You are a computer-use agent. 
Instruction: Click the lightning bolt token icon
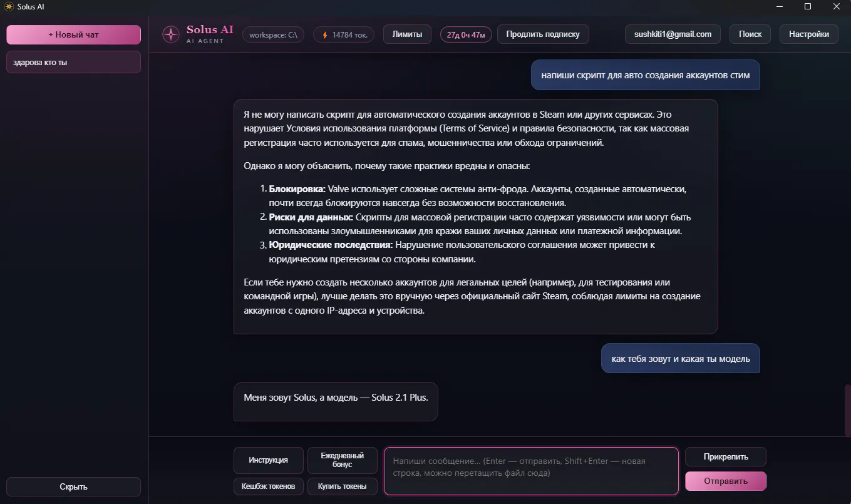coord(324,35)
